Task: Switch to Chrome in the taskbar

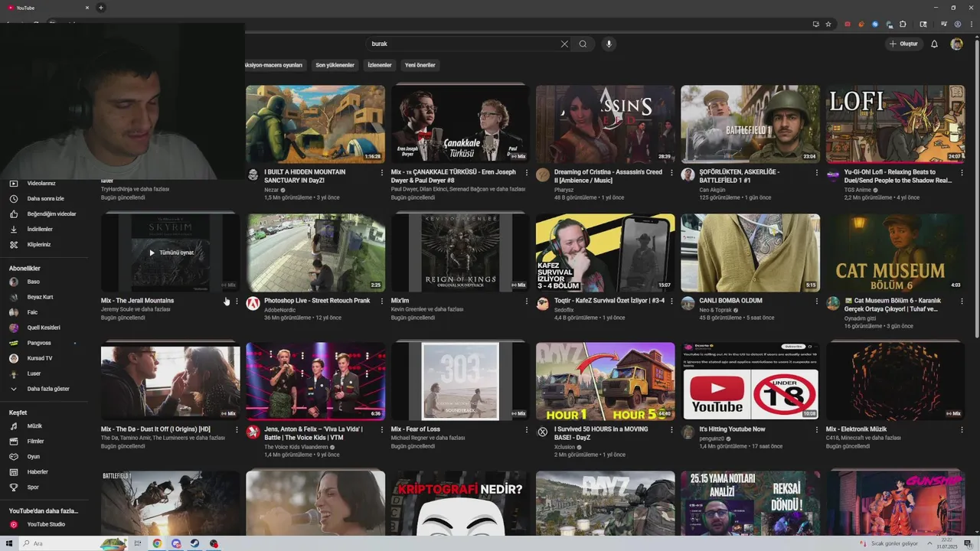Action: click(x=156, y=543)
